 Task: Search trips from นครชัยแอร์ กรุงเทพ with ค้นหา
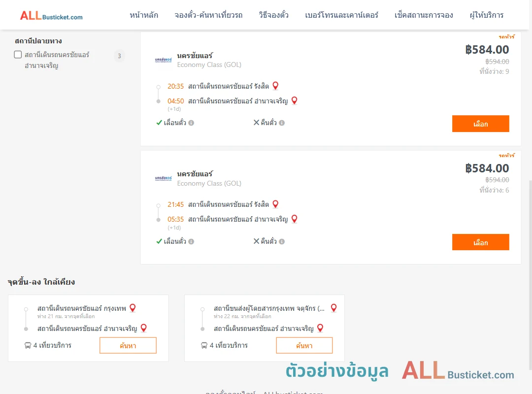tap(128, 345)
